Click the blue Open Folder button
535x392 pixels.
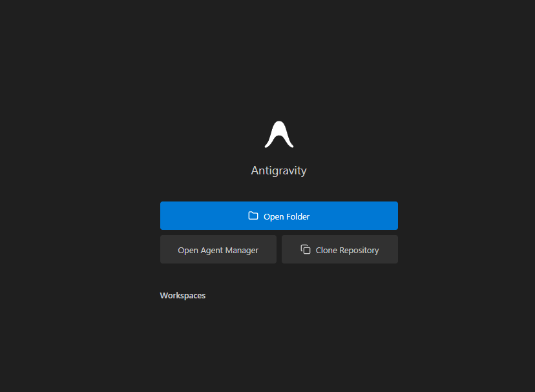(x=278, y=216)
